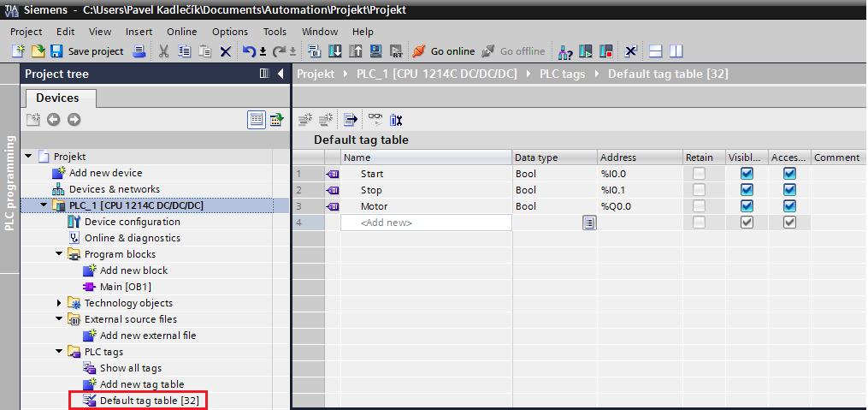
Task: Open the Options menu
Action: click(x=230, y=32)
